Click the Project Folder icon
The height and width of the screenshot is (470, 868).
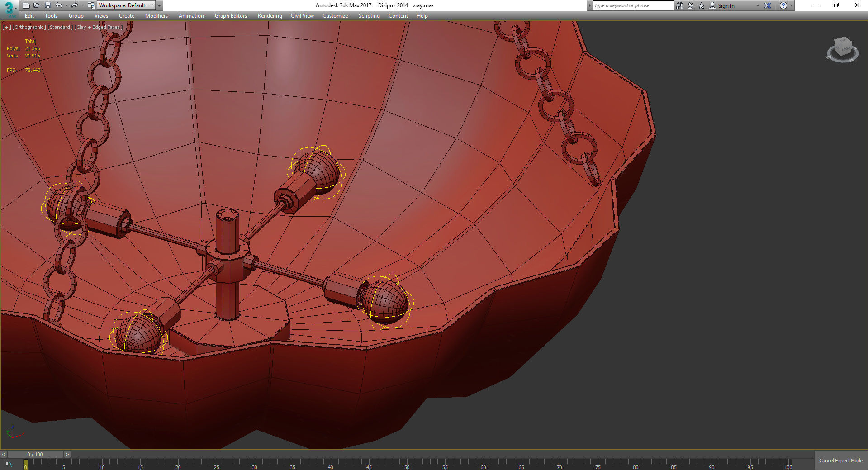[x=91, y=5]
